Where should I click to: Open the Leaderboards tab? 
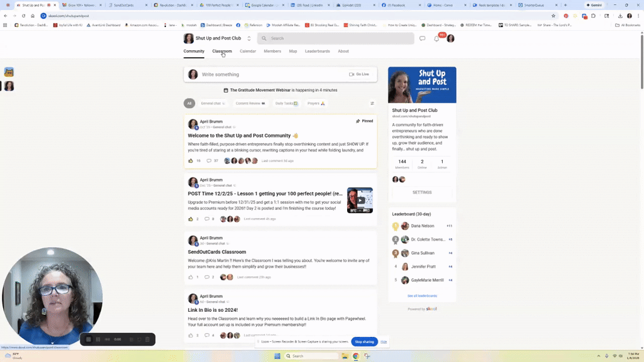317,52
